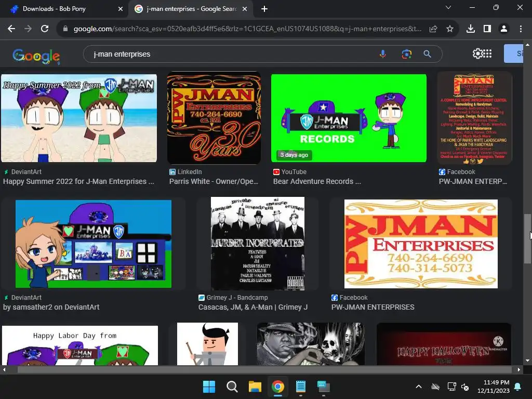Click the address bar URL
The height and width of the screenshot is (399, 532).
pyautogui.click(x=248, y=29)
